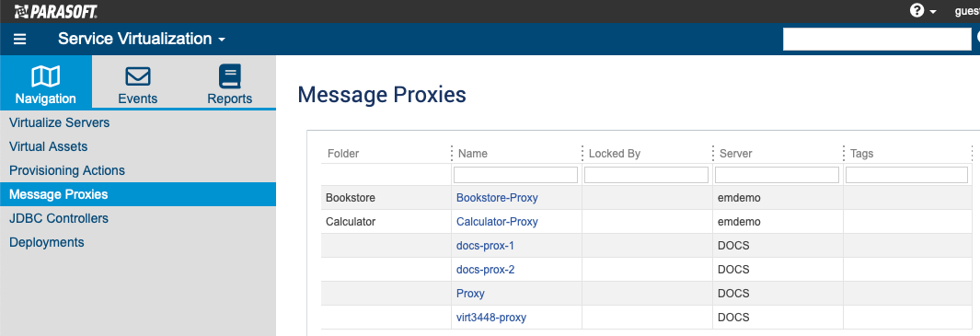Open the Events envelope icon
The width and height of the screenshot is (980, 336).
137,76
